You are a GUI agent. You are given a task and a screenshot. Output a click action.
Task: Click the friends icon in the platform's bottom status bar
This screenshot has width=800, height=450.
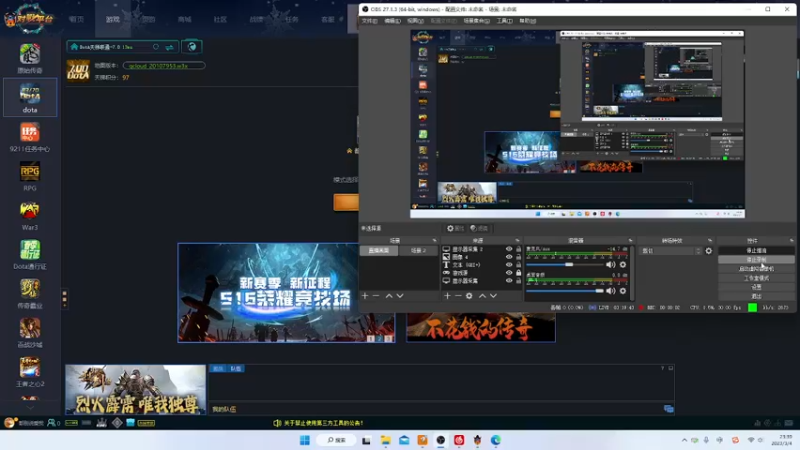[x=52, y=422]
